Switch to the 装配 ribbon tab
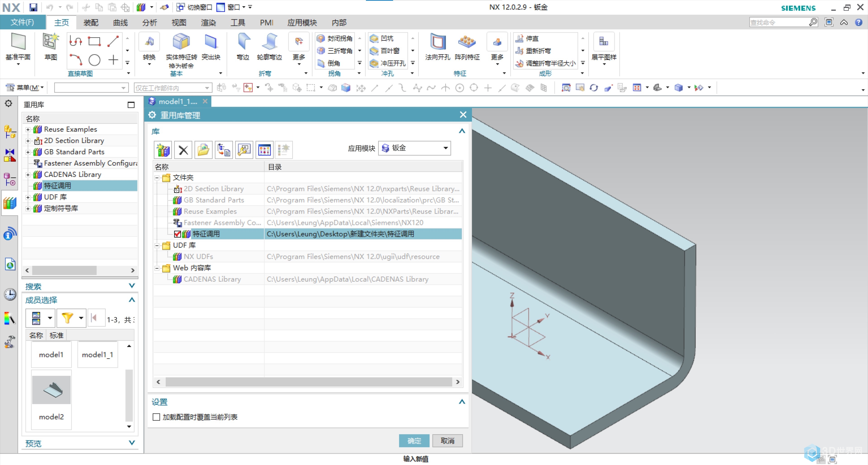This screenshot has width=868, height=465. (91, 22)
